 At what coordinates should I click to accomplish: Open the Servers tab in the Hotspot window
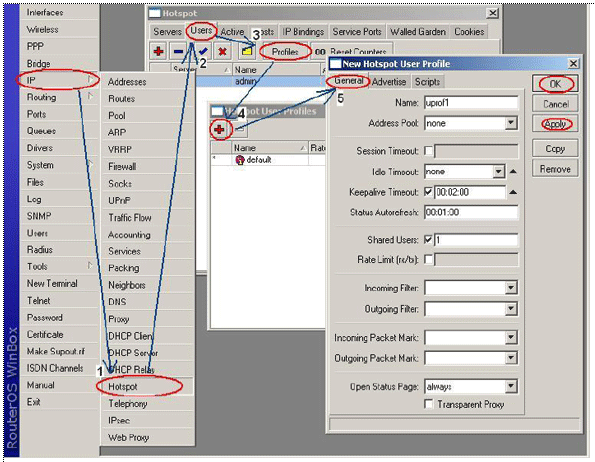[167, 32]
